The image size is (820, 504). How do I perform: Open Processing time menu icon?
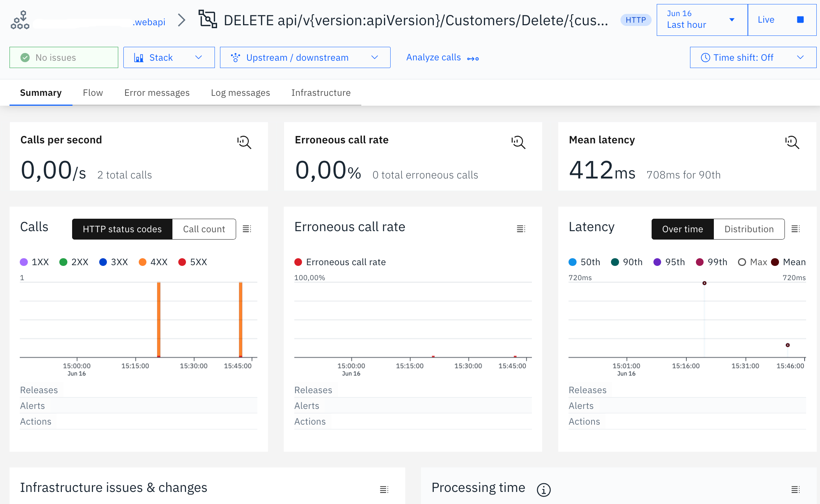coord(795,489)
